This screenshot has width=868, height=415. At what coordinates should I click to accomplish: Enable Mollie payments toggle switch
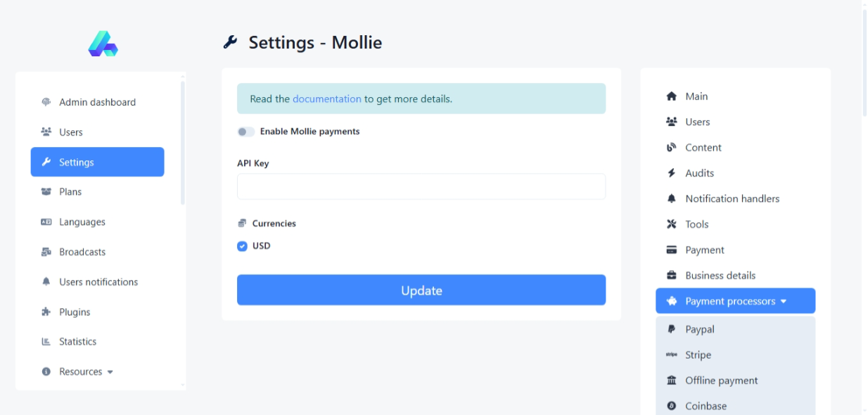click(x=245, y=132)
